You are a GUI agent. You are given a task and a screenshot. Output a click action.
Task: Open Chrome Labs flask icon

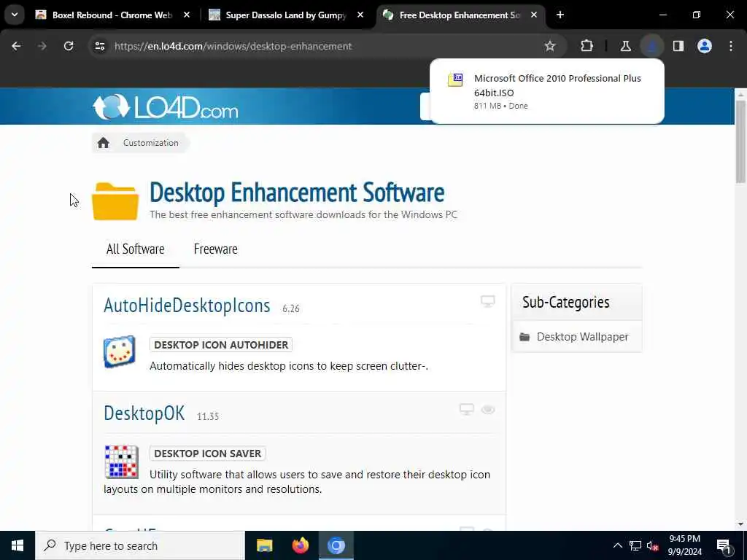point(625,46)
